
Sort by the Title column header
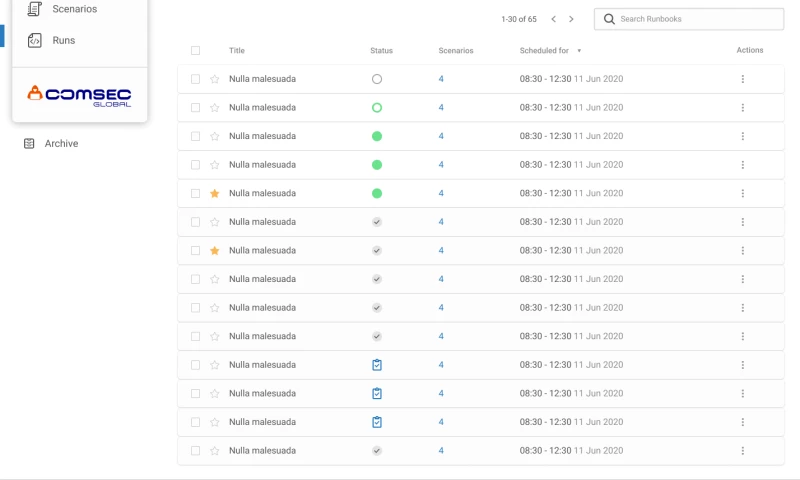tap(237, 50)
